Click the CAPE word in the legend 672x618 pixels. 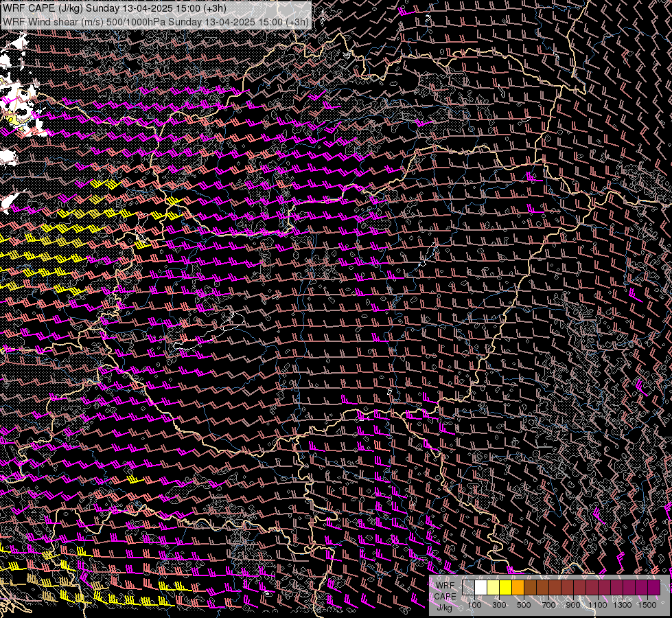[445, 597]
